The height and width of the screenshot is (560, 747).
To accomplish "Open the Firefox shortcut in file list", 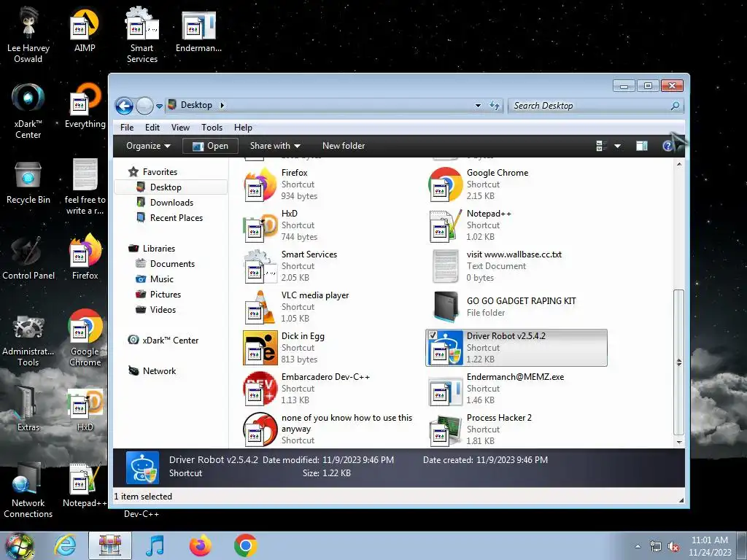I will pos(281,184).
